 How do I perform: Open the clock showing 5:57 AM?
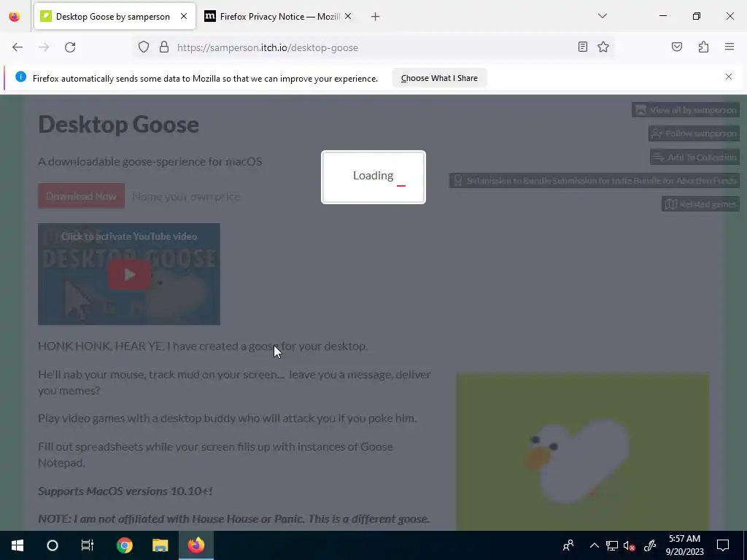click(x=684, y=545)
